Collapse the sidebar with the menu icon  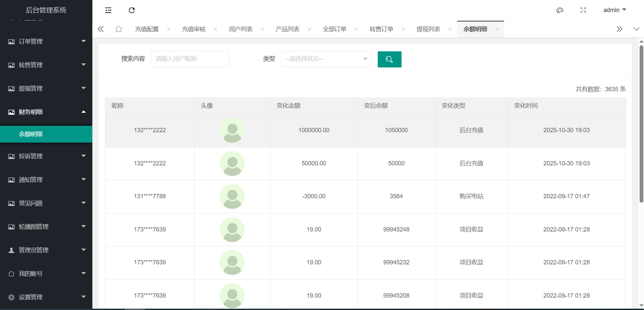pos(108,10)
